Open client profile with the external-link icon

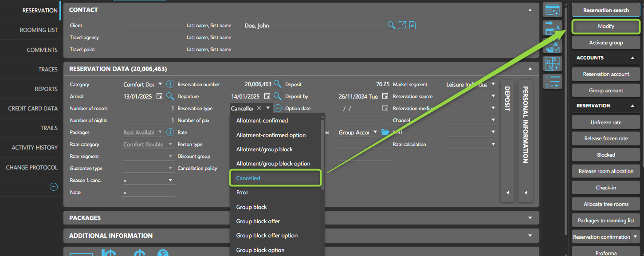(x=402, y=25)
